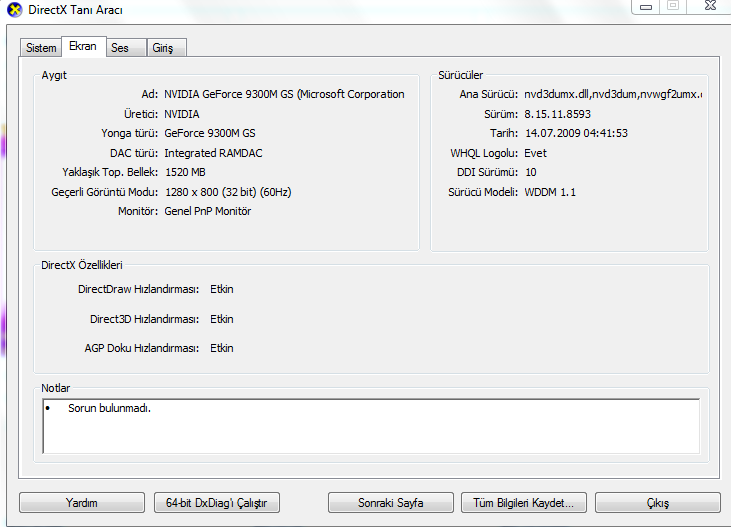Click Direct3D Hızlandırması Etkin value
The width and height of the screenshot is (731, 527).
(222, 319)
